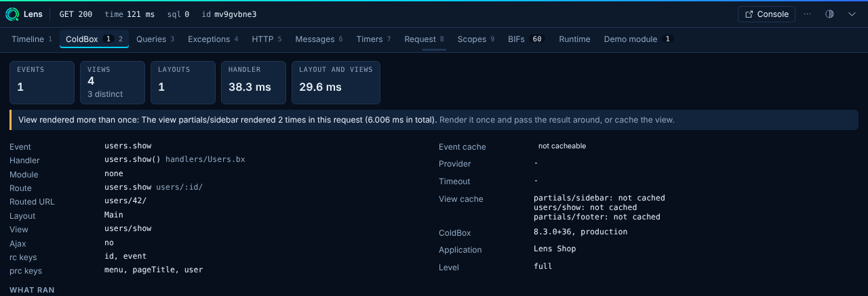
Task: Click the Application value Lens Shop
Action: (555, 249)
